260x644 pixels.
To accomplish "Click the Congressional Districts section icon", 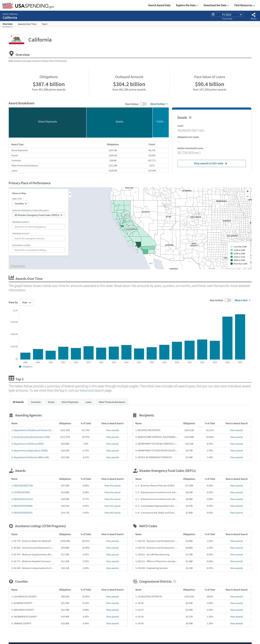I will click(135, 582).
